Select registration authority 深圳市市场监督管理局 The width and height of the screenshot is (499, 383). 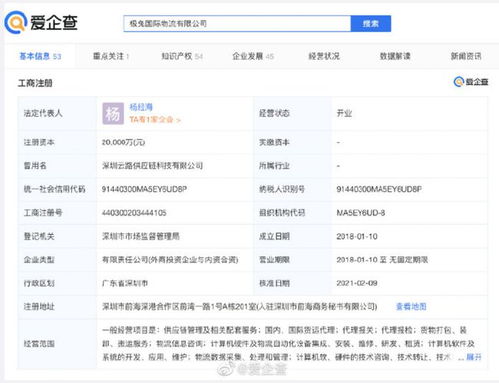(x=141, y=236)
